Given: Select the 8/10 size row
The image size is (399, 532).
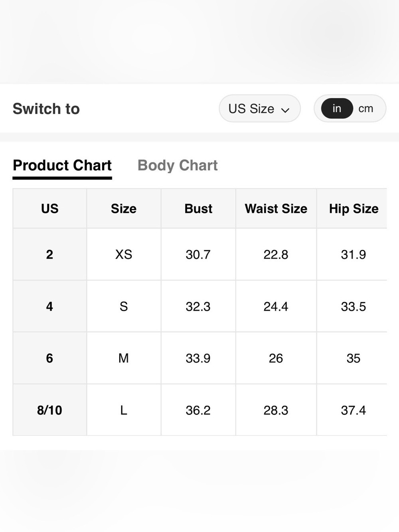Looking at the screenshot, I should tap(200, 410).
